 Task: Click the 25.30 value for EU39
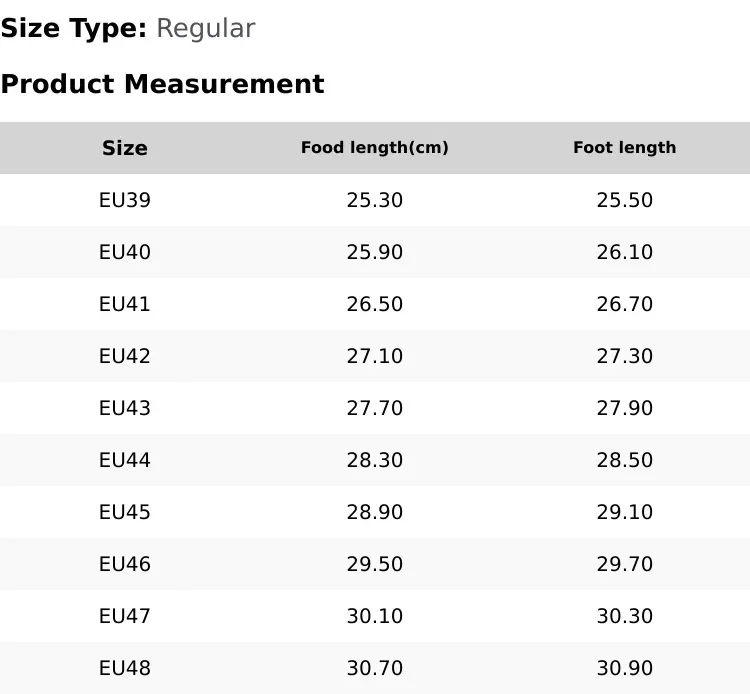pos(374,200)
